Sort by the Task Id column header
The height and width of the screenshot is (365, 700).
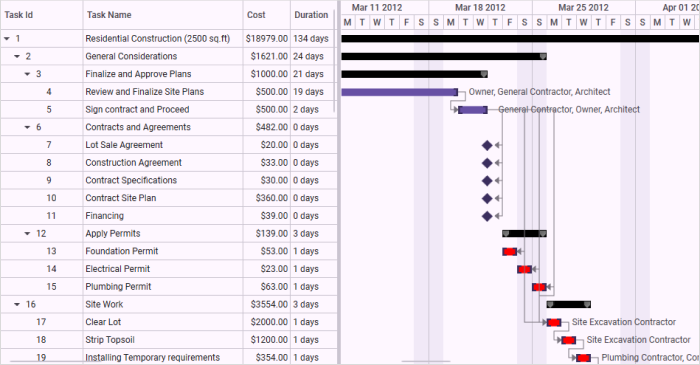[42, 15]
